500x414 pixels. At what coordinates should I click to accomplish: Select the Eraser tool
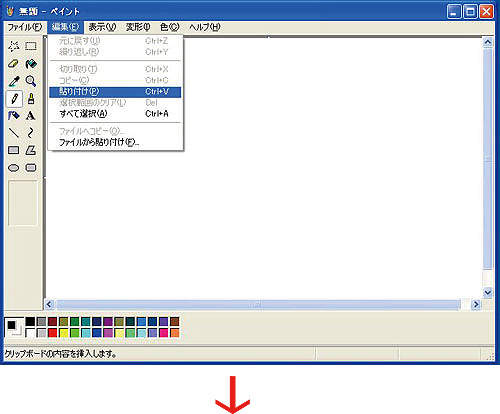point(14,63)
